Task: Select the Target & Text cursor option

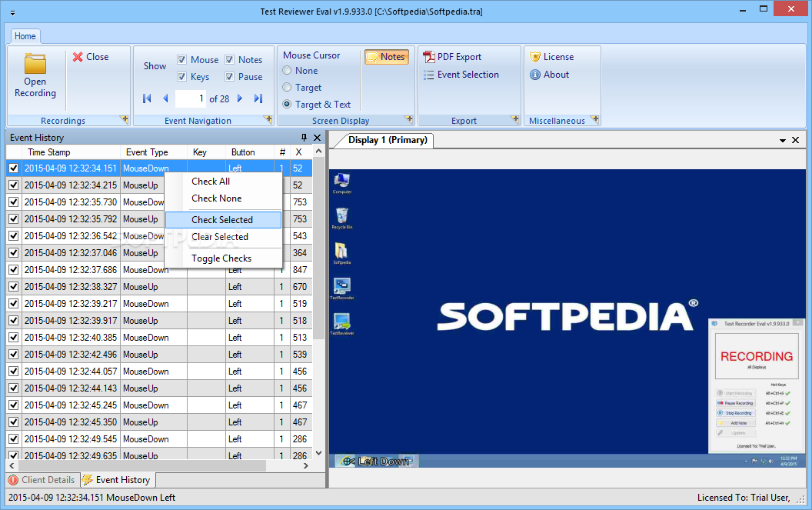Action: coord(287,104)
